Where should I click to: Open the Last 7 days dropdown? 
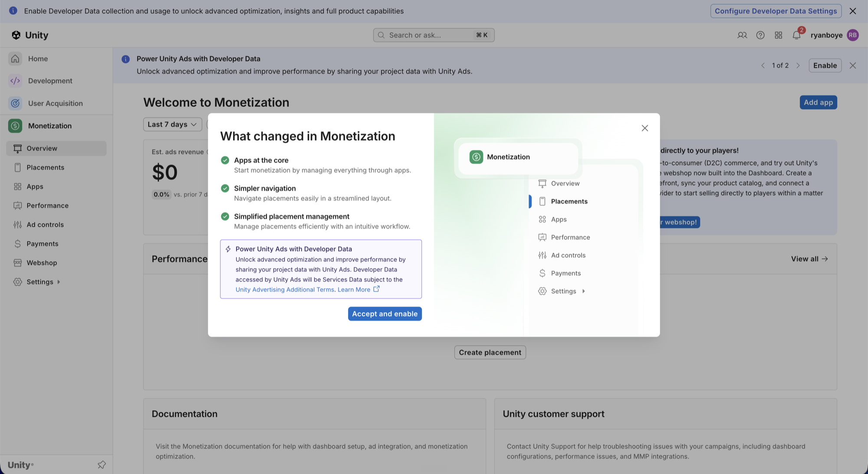pos(172,124)
